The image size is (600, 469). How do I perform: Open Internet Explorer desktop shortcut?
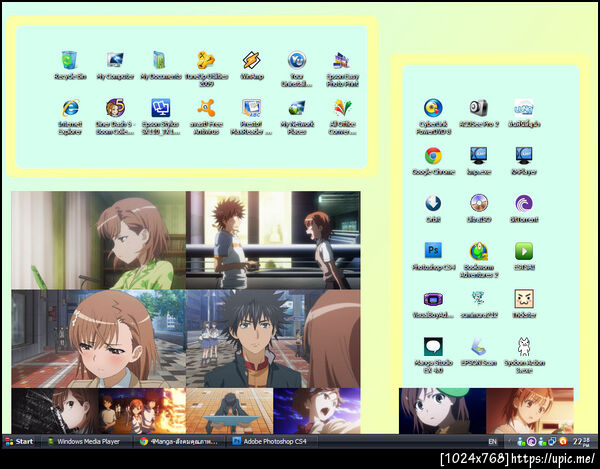click(x=70, y=108)
